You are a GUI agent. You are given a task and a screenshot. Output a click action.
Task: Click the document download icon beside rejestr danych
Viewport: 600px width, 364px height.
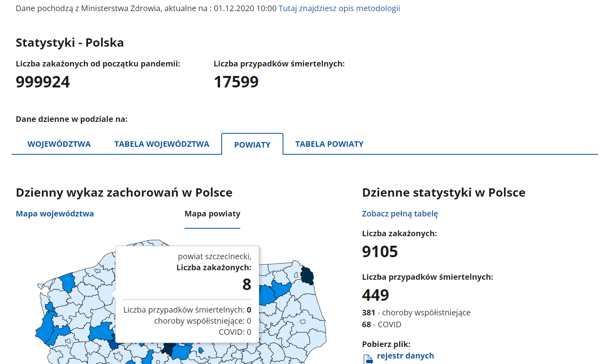[x=368, y=359]
